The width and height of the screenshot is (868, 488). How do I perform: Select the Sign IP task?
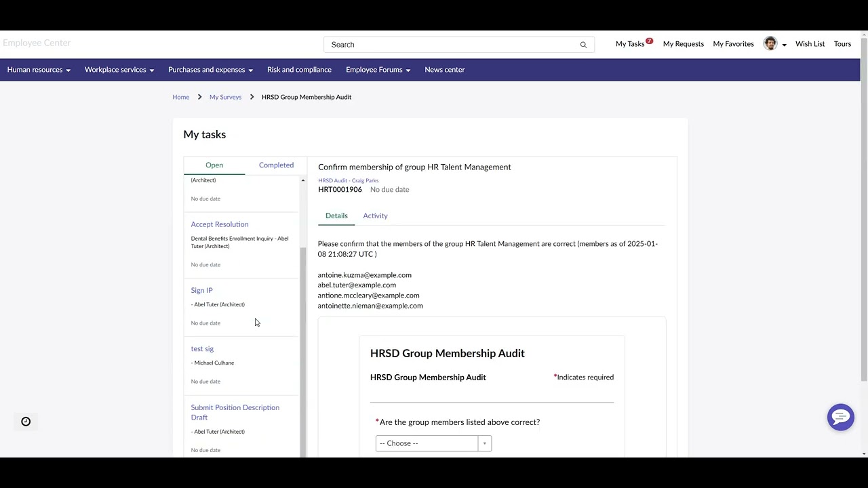[201, 290]
